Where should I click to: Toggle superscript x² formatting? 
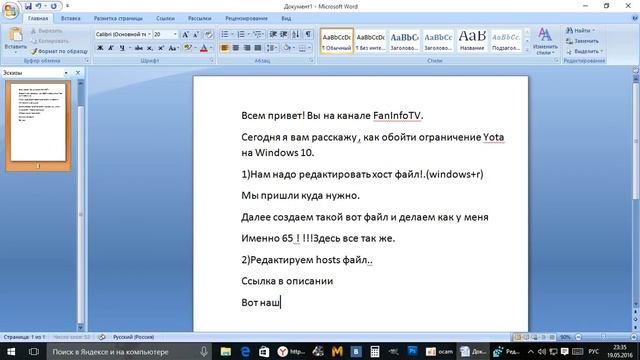tap(161, 48)
